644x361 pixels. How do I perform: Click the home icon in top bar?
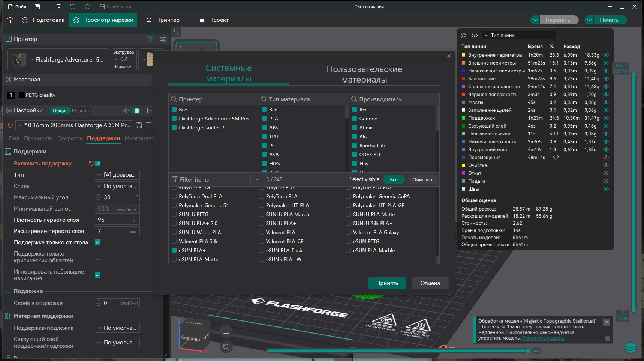click(10, 20)
